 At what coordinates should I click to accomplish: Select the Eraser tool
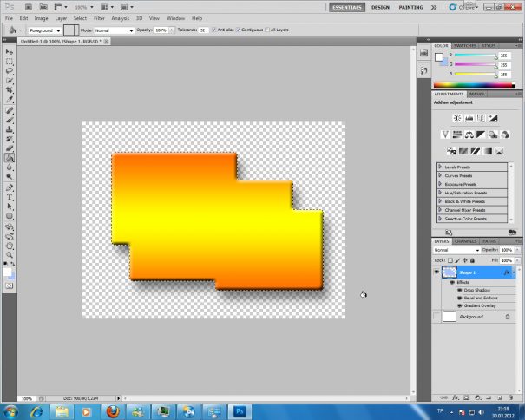[x=10, y=148]
